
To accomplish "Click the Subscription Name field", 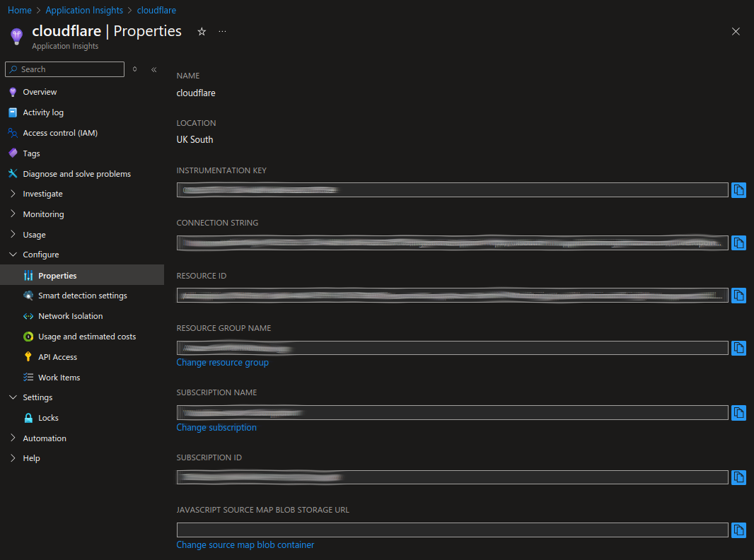I will 452,412.
